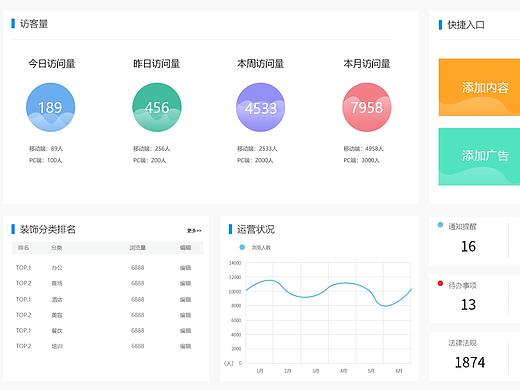Click the 分类 column header
Image resolution: width=520 pixels, height=390 pixels.
(57, 248)
